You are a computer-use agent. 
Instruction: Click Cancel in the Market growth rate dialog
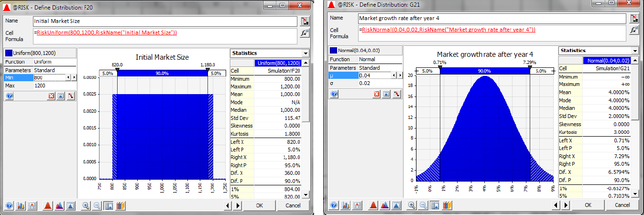(622, 205)
